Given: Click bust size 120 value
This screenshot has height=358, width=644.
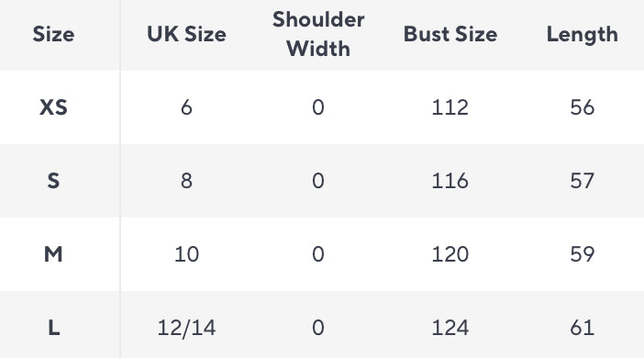Looking at the screenshot, I should [x=450, y=254].
